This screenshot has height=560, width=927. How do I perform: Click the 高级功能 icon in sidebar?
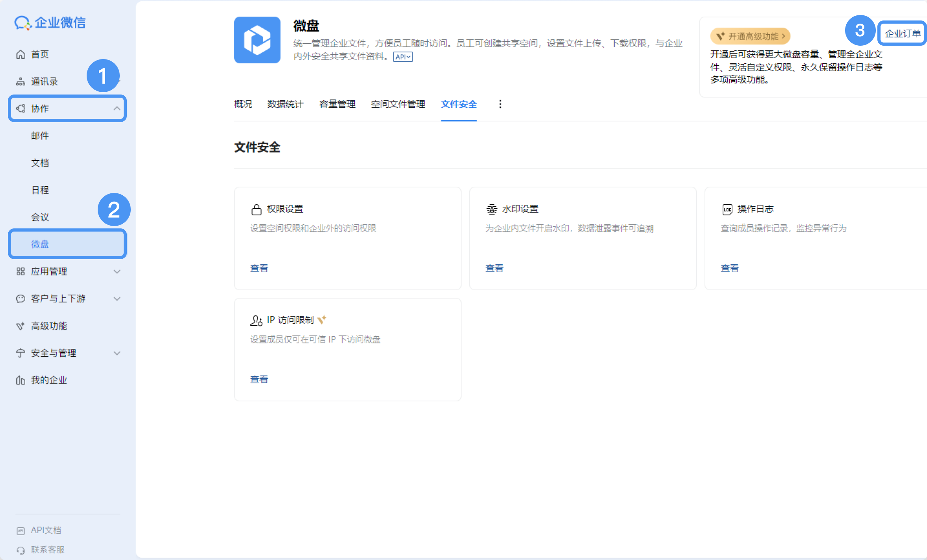20,326
